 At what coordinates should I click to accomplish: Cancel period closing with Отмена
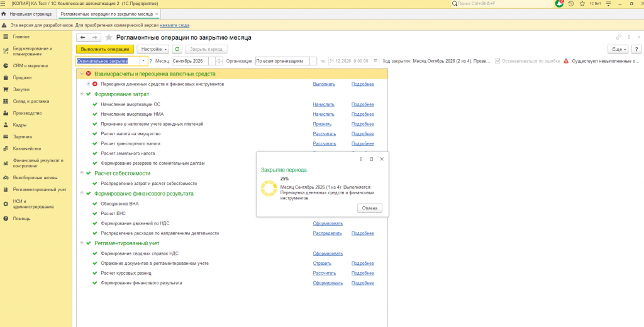[x=370, y=208]
